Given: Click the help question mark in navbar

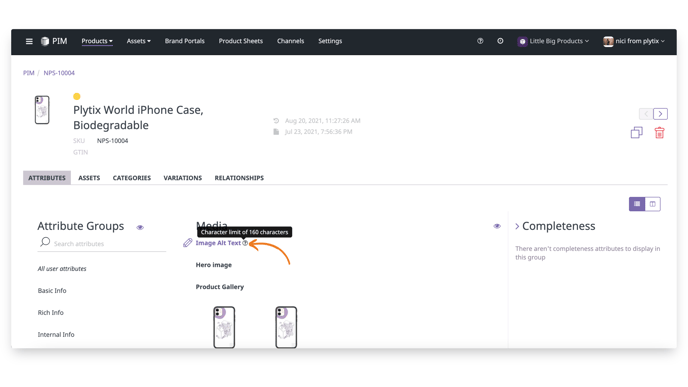Looking at the screenshot, I should click(x=480, y=41).
